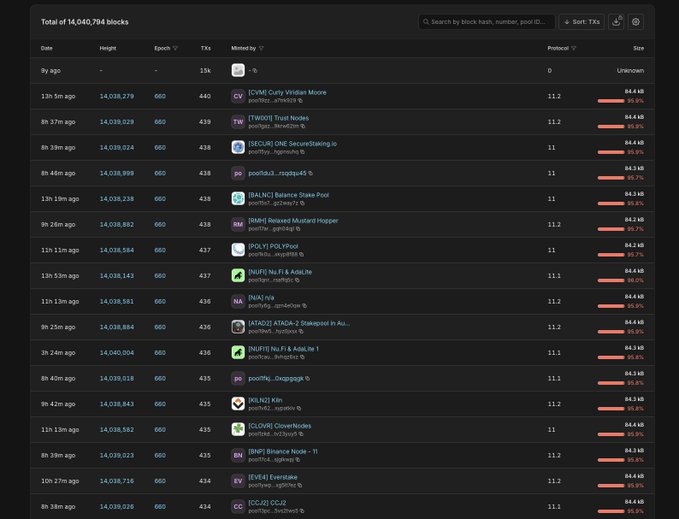Focus the block search input field
Screen dimensions: 679x519
(x=487, y=22)
